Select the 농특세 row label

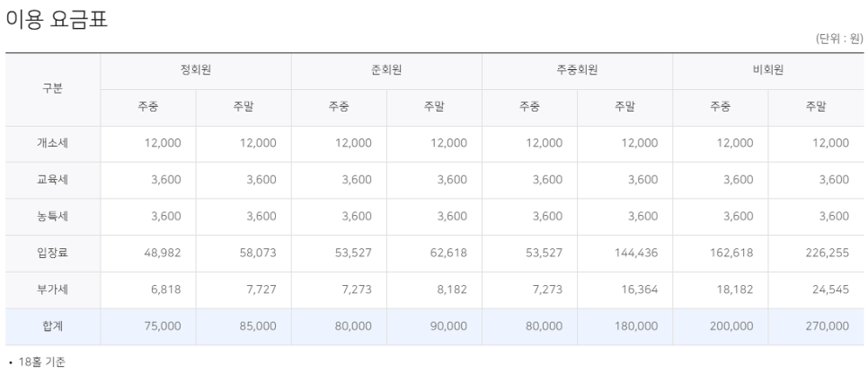(52, 217)
